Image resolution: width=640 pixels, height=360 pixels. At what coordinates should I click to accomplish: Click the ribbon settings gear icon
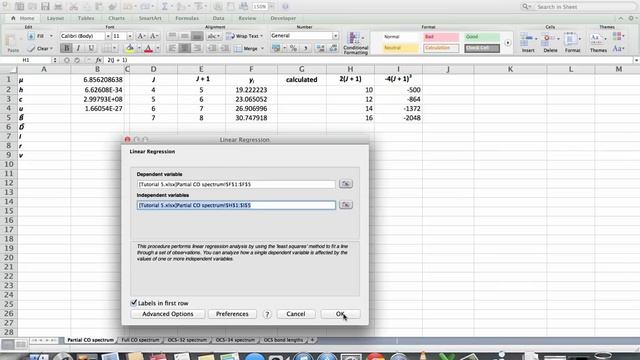[631, 18]
